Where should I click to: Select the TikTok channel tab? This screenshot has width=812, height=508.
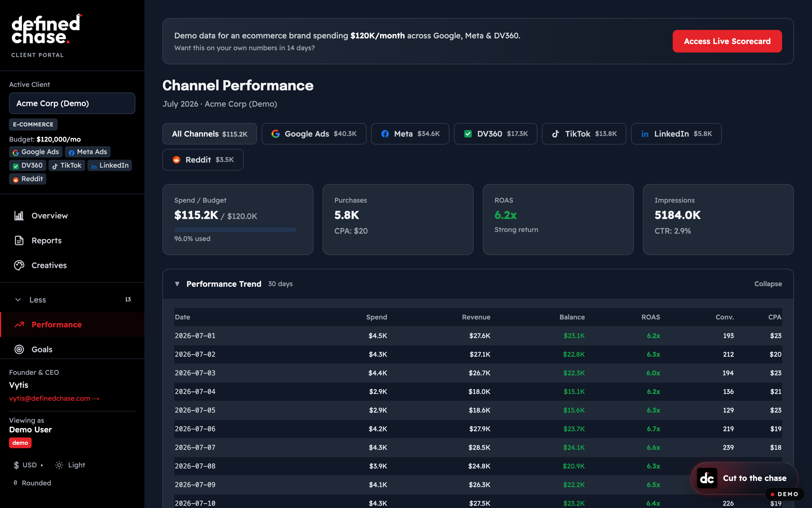coord(584,134)
